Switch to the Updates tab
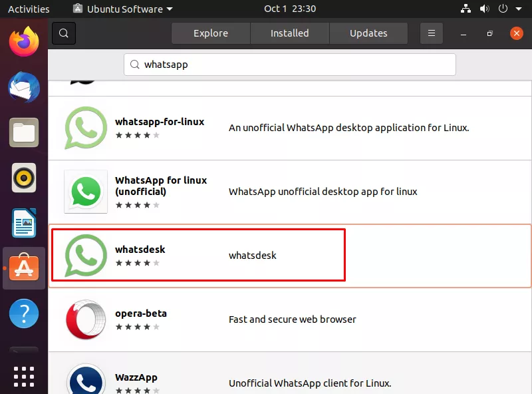The image size is (532, 394). (x=368, y=33)
